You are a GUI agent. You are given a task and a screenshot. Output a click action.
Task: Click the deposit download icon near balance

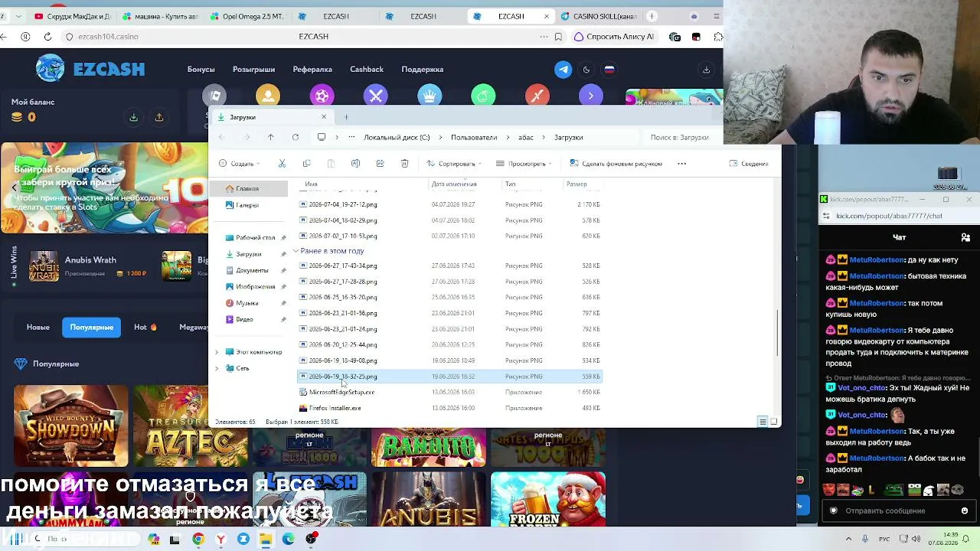tap(133, 117)
